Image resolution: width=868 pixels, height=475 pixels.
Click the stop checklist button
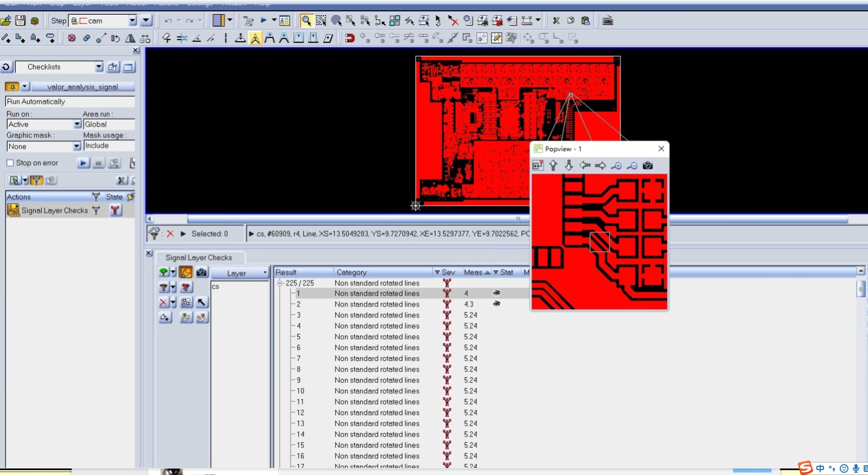(98, 163)
